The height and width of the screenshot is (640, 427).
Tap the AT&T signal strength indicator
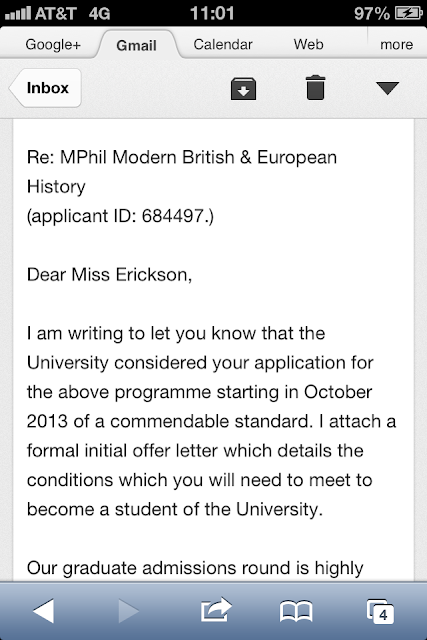click(x=18, y=13)
